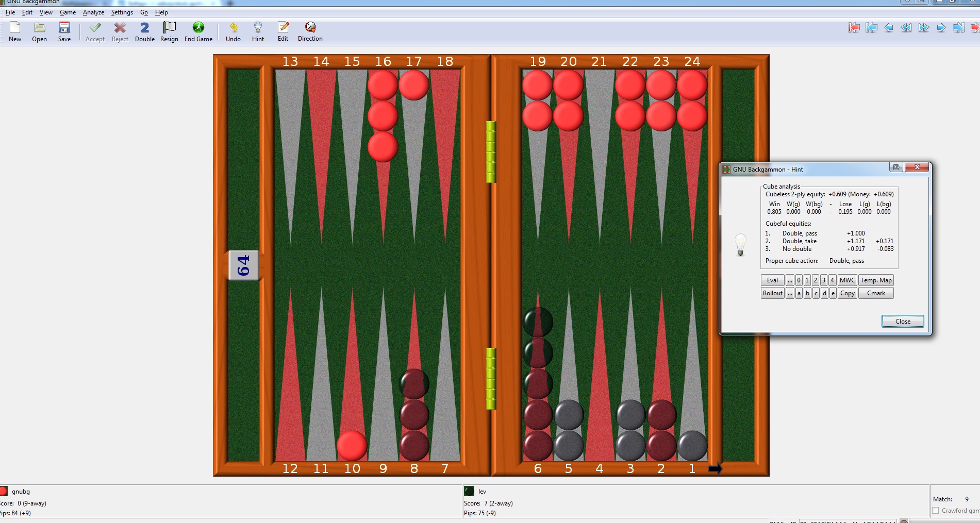This screenshot has width=980, height=523.
Task: Click rollout preset 'd' button
Action: (824, 293)
